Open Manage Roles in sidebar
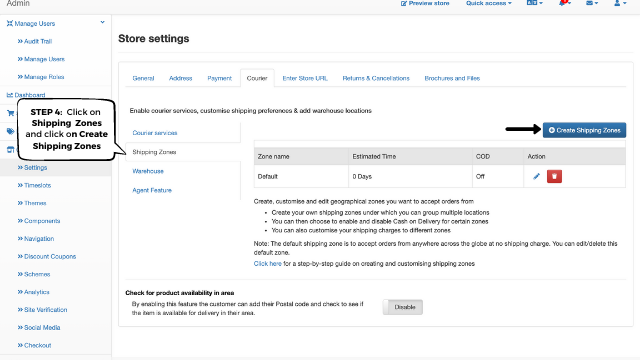The width and height of the screenshot is (640, 360). tap(44, 77)
